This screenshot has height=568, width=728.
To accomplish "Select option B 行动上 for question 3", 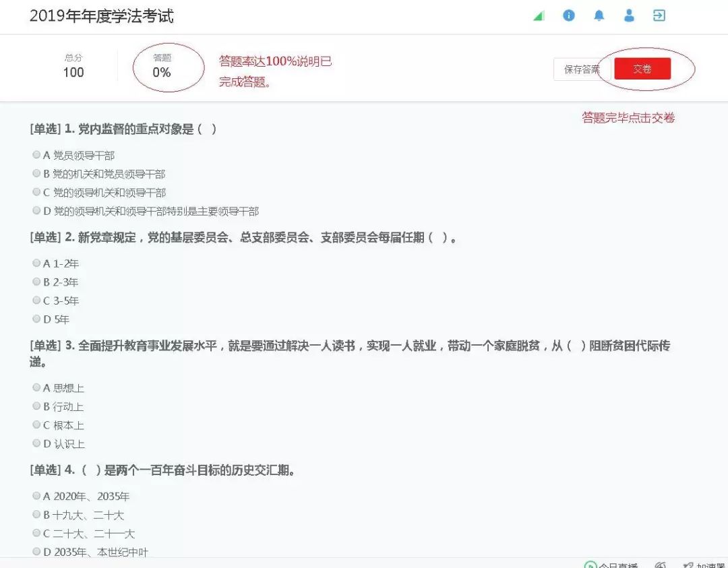I will point(36,406).
